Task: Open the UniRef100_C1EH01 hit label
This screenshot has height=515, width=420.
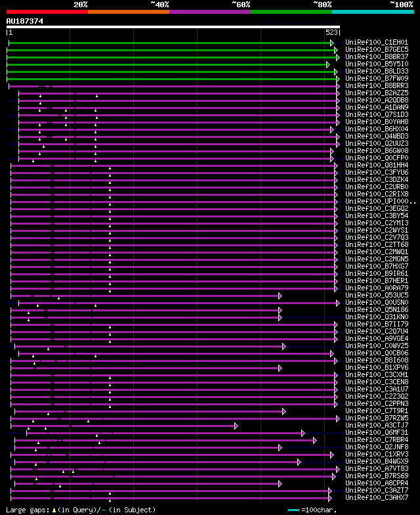Action: click(x=377, y=42)
